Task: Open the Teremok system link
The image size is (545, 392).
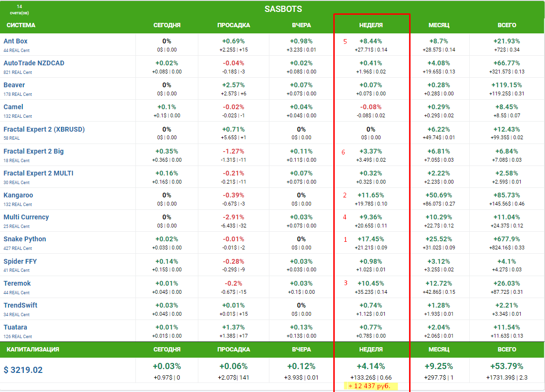Action: 17,283
